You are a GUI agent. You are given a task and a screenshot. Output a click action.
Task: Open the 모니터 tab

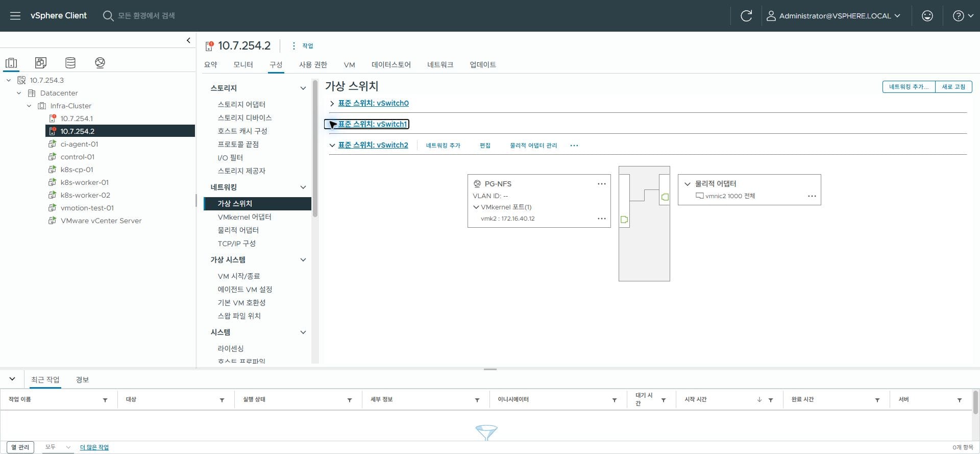point(243,65)
